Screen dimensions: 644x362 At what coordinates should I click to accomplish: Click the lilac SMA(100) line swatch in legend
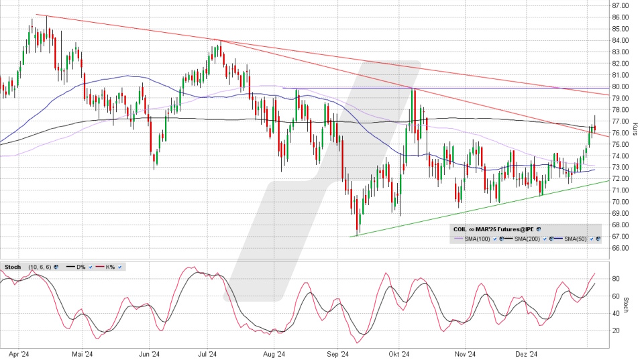[458, 239]
